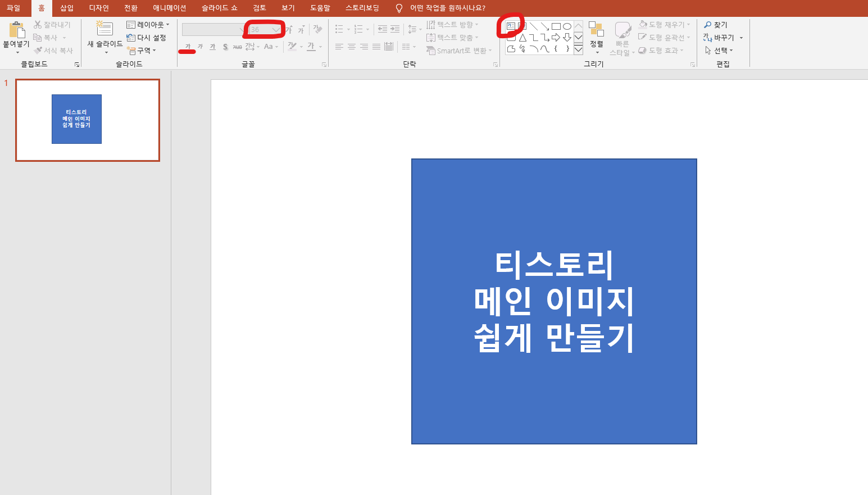Click the Decrease Indent icon
This screenshot has height=495, width=868.
[x=383, y=29]
